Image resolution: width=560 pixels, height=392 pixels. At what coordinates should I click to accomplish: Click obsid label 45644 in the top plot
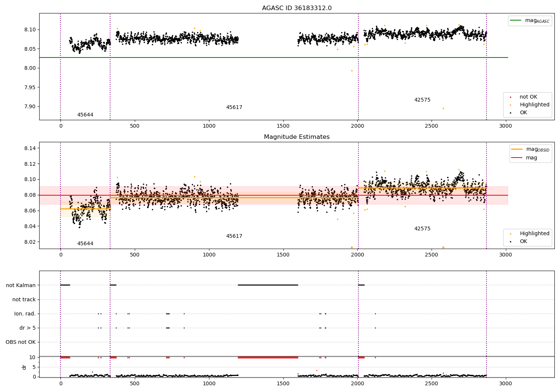tap(85, 115)
